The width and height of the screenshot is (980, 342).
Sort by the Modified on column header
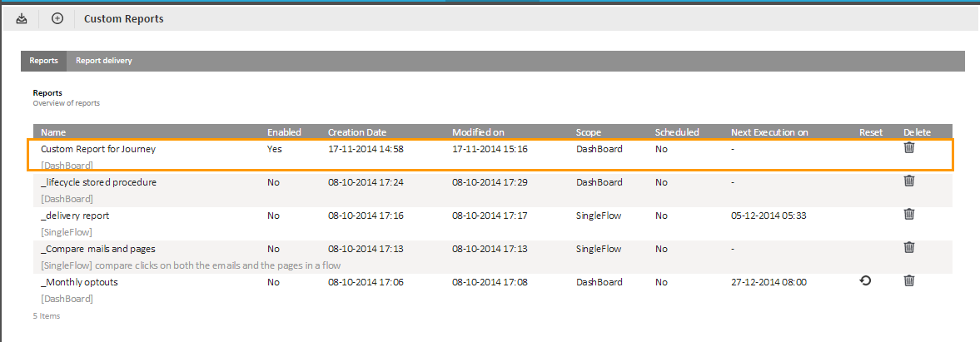point(478,132)
